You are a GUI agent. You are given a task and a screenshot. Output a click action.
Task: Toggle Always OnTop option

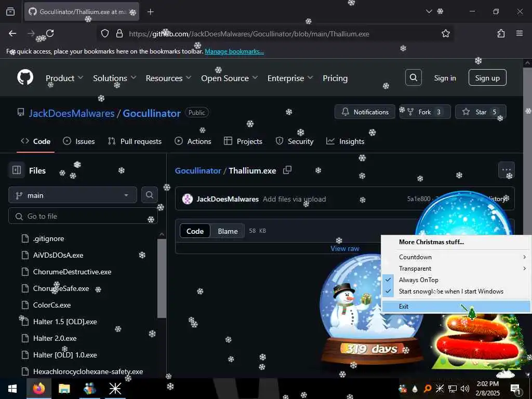(419, 280)
